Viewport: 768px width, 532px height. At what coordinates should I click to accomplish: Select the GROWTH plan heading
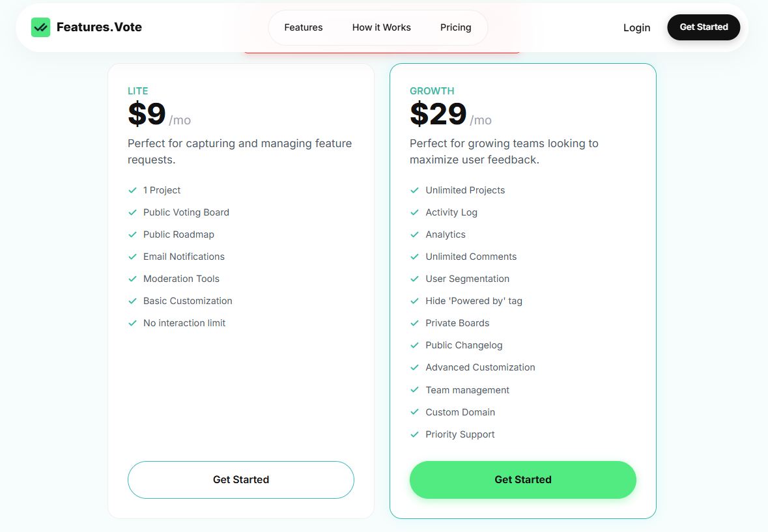click(432, 91)
